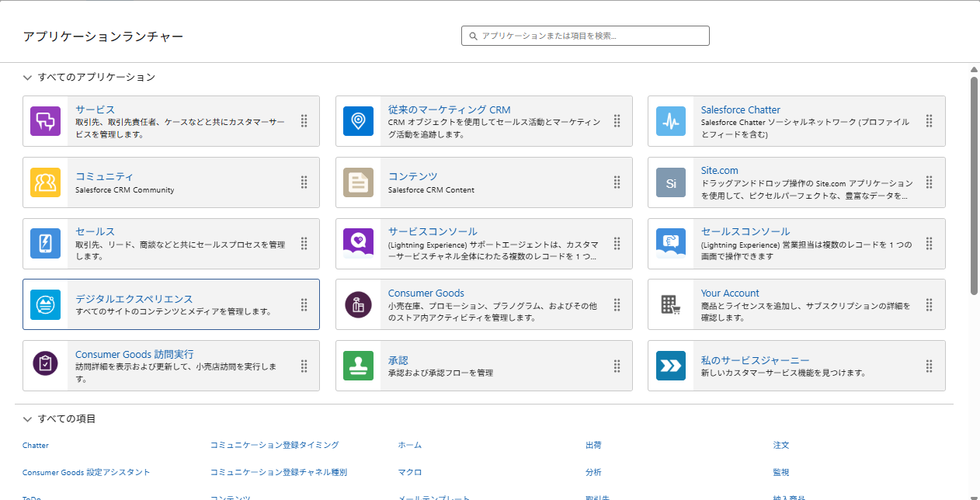This screenshot has height=500, width=980.
Task: Open the セールスコンソール title link
Action: pyautogui.click(x=745, y=231)
